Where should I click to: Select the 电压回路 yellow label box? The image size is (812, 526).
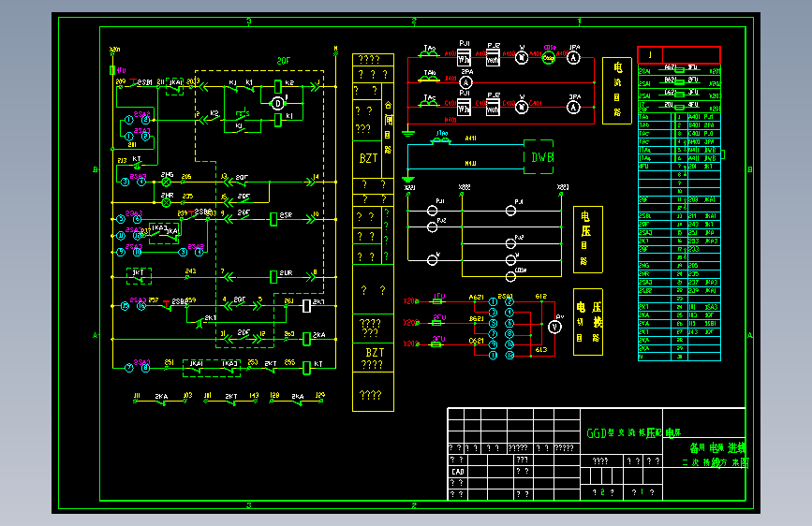588,240
